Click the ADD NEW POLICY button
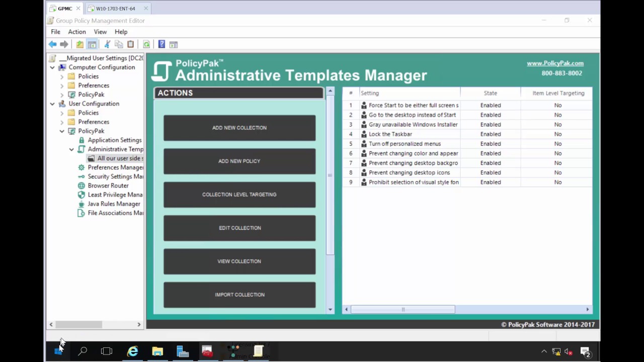This screenshot has width=644, height=362. (239, 161)
